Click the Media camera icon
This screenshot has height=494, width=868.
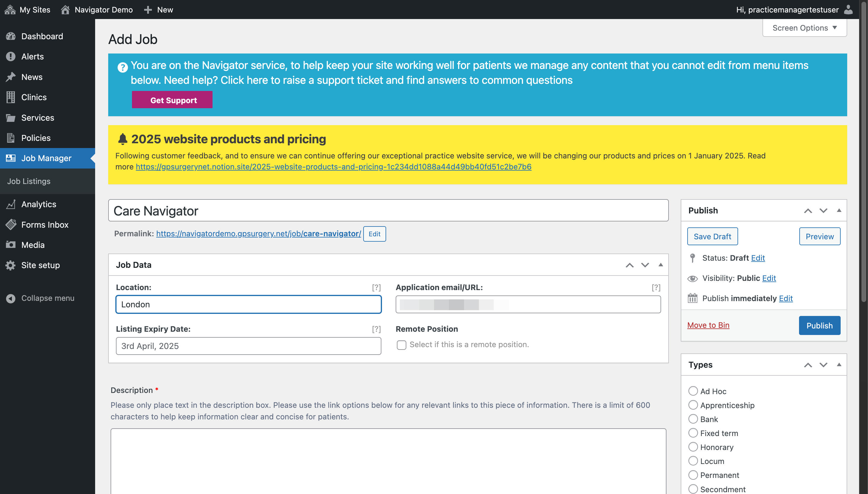pyautogui.click(x=10, y=245)
